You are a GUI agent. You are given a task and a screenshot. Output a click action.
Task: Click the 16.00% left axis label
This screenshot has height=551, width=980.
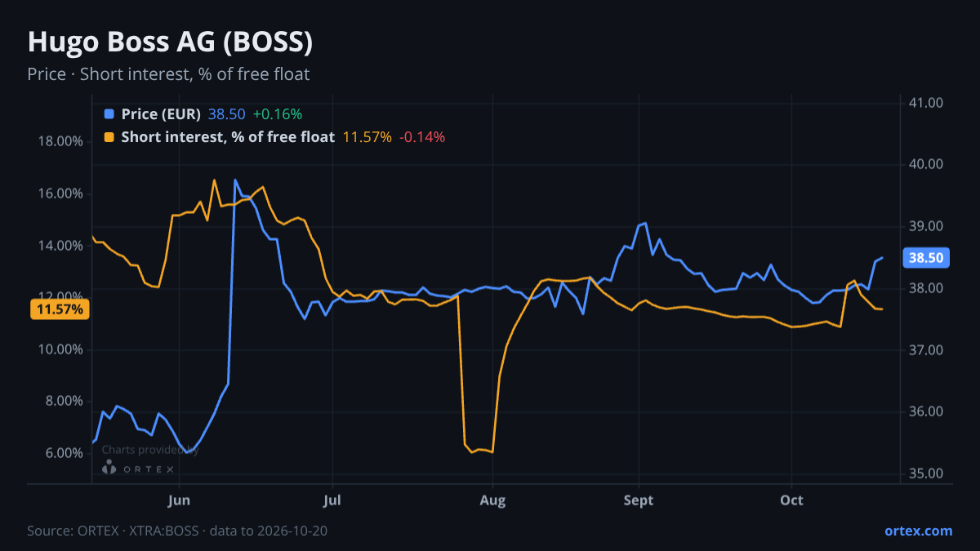[x=60, y=193]
